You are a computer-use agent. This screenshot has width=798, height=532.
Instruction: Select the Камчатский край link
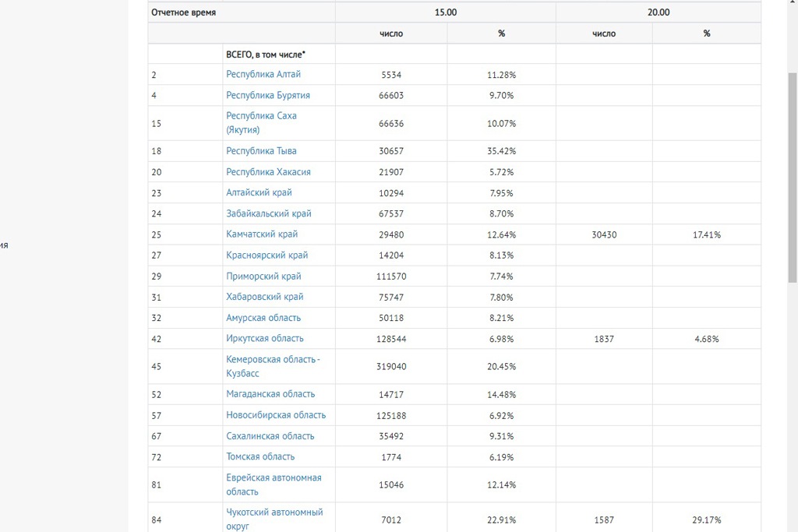(x=262, y=234)
